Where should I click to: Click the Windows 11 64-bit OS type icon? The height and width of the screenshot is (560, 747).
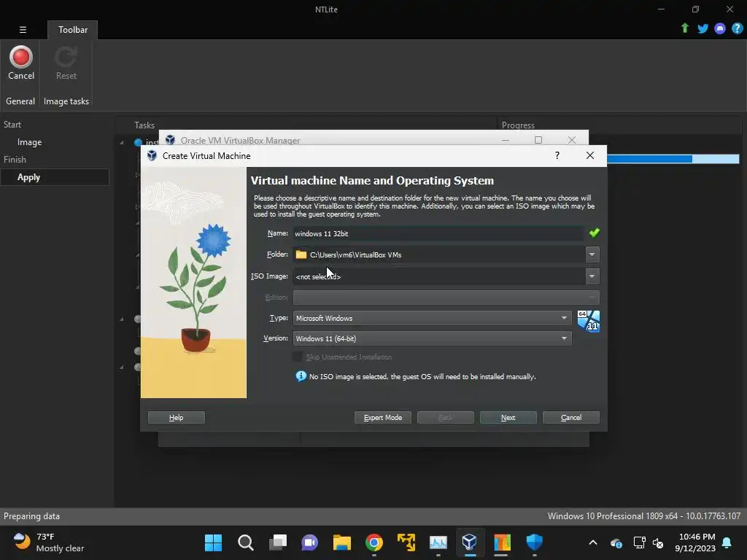pyautogui.click(x=589, y=321)
